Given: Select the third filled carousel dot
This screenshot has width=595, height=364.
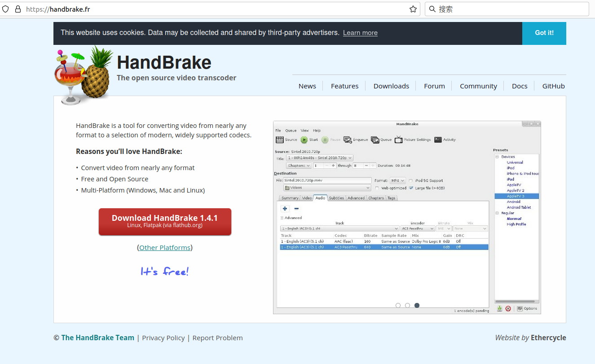Looking at the screenshot, I should point(417,305).
